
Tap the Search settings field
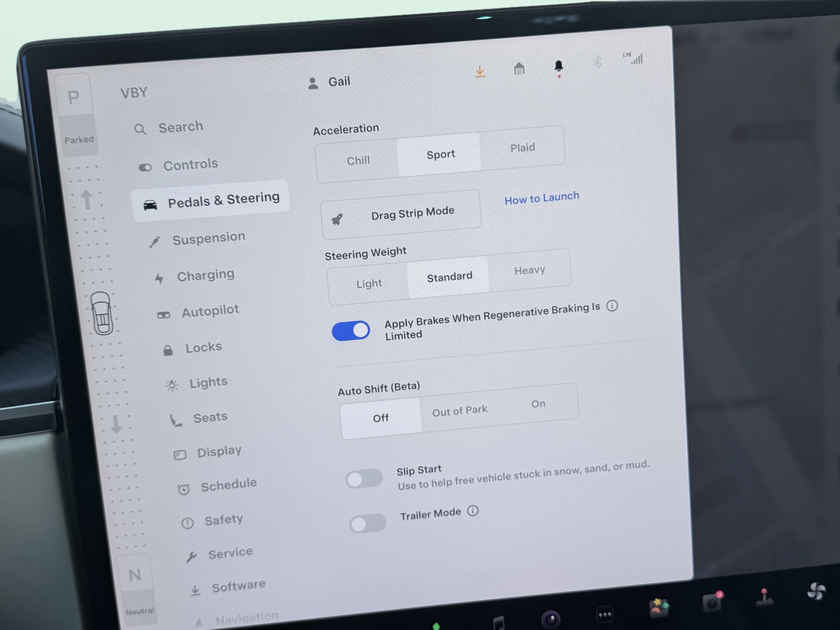pos(180,127)
